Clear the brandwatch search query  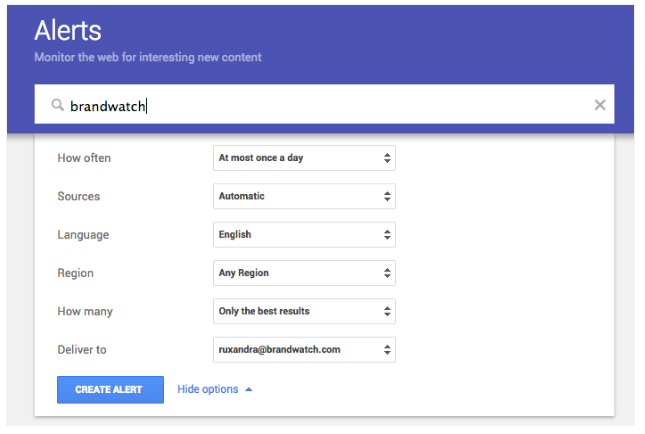[600, 105]
